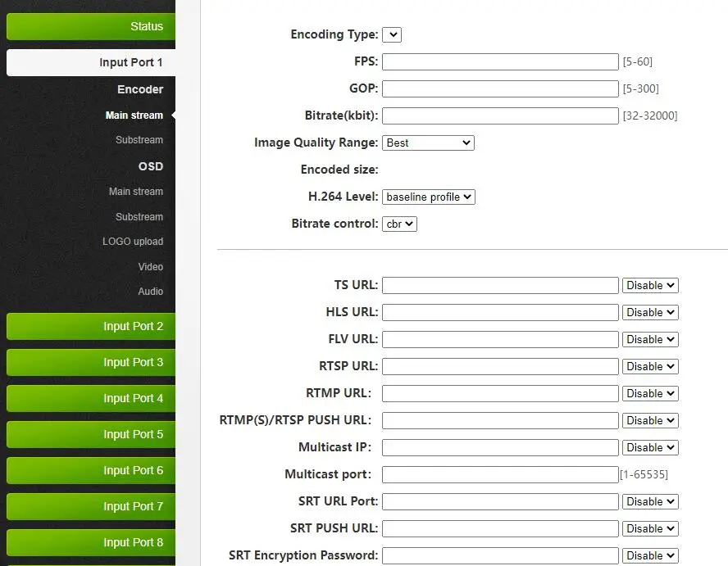
Task: Open the Audio settings page
Action: (x=151, y=291)
